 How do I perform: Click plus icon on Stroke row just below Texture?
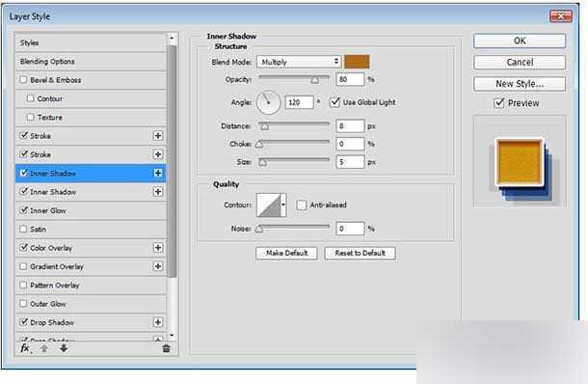point(158,136)
